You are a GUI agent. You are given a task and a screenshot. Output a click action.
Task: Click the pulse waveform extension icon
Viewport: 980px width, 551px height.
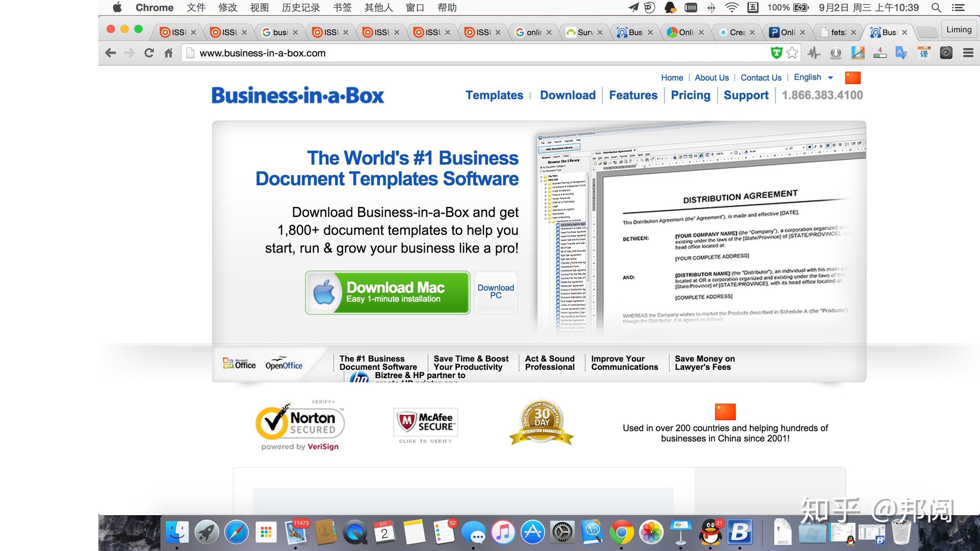[x=814, y=53]
